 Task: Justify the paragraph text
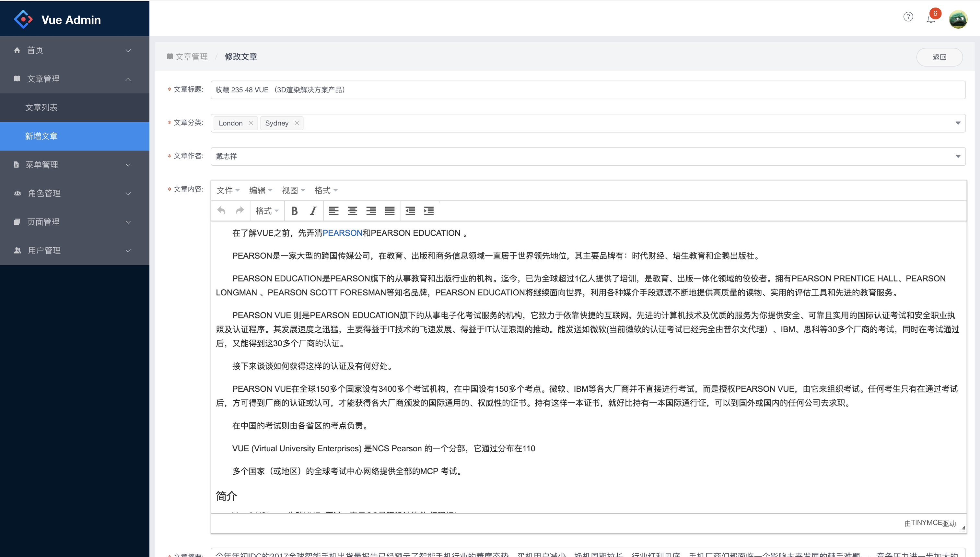[390, 211]
